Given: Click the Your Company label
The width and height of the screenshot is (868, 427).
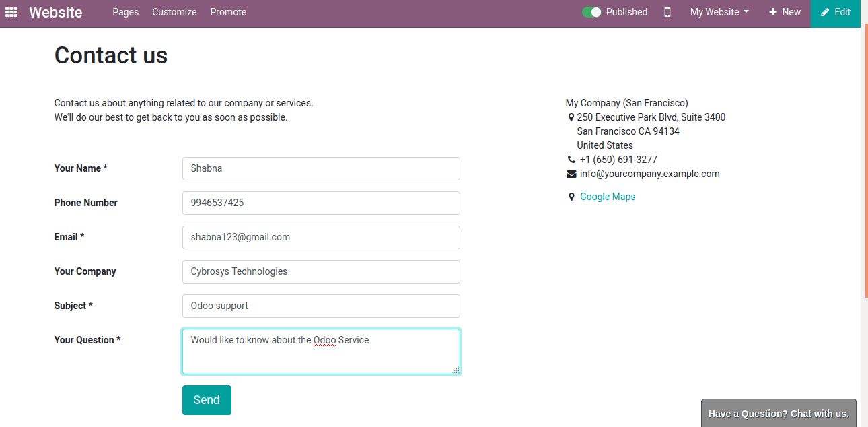Looking at the screenshot, I should point(85,271).
